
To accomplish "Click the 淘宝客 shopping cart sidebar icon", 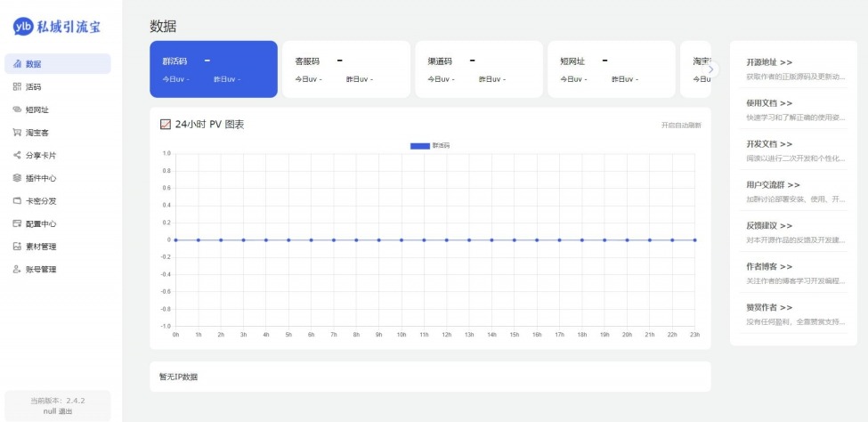I will (17, 133).
